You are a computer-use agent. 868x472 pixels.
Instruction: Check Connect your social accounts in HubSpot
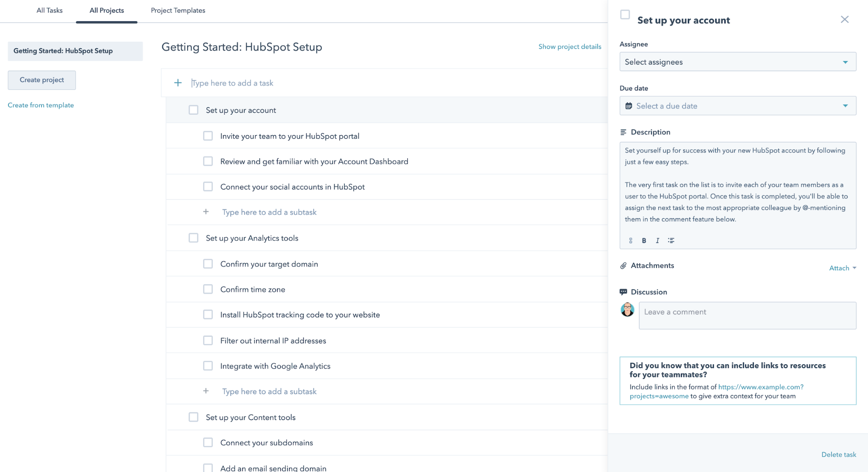(208, 186)
